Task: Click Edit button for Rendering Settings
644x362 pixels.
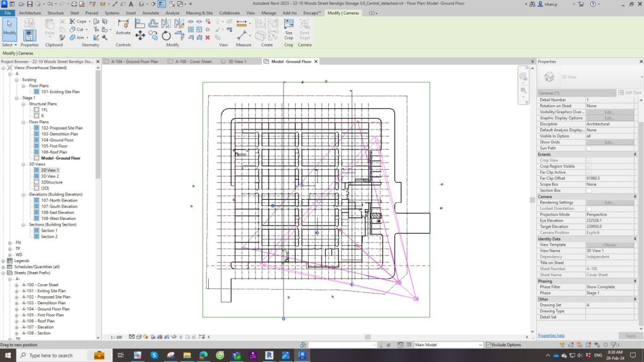Action: pyautogui.click(x=609, y=202)
